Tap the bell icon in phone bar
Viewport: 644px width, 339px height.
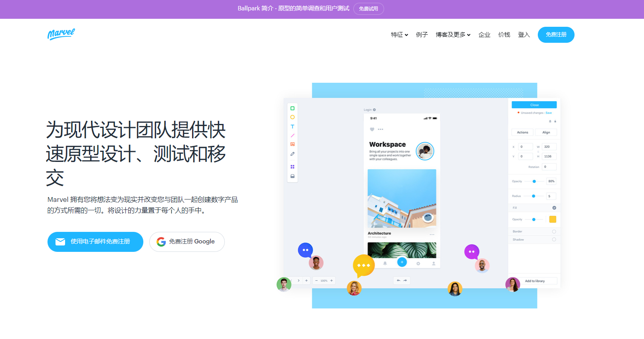pos(385,263)
